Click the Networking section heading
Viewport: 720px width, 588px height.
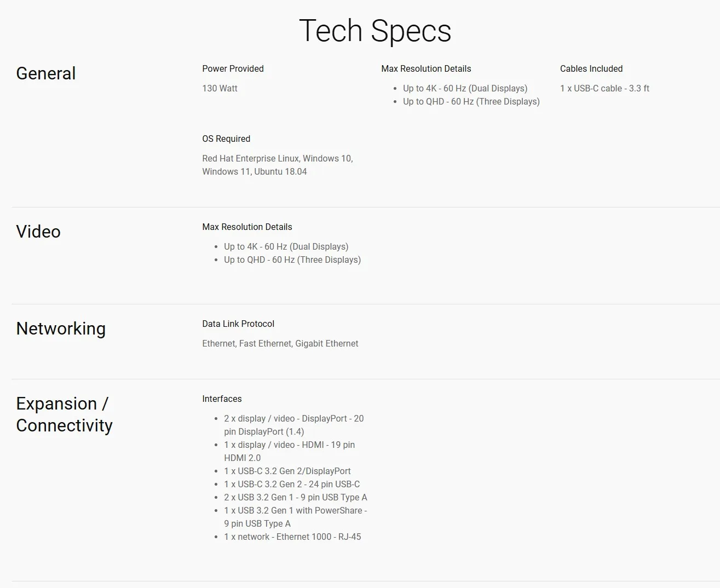tap(61, 328)
